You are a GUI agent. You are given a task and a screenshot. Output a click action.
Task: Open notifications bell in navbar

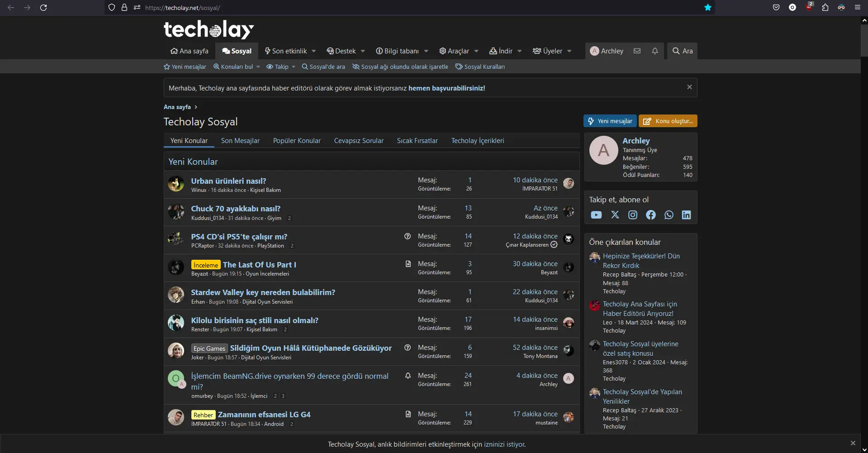click(655, 51)
